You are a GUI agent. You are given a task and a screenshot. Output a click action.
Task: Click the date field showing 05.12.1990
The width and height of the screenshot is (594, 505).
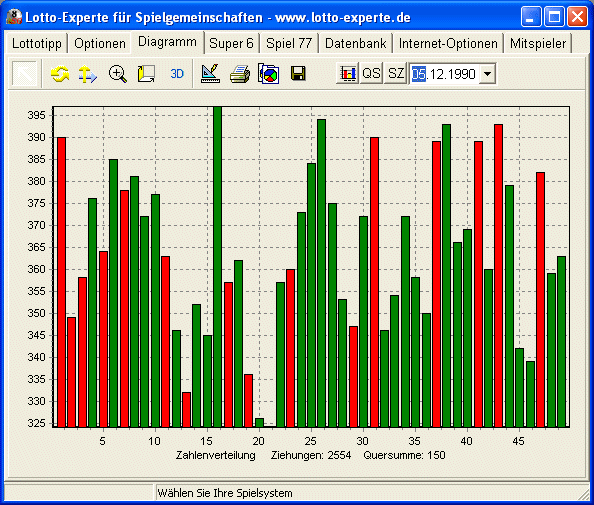[444, 73]
